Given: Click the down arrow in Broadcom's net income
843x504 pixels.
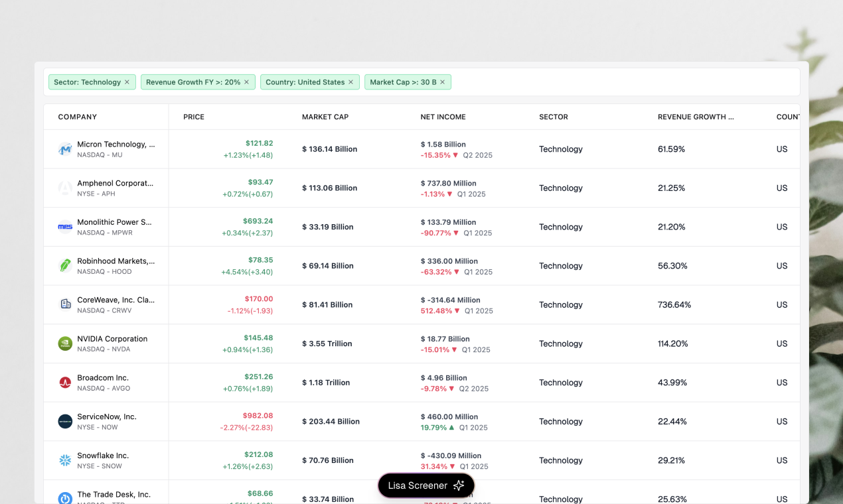Looking at the screenshot, I should tap(451, 389).
